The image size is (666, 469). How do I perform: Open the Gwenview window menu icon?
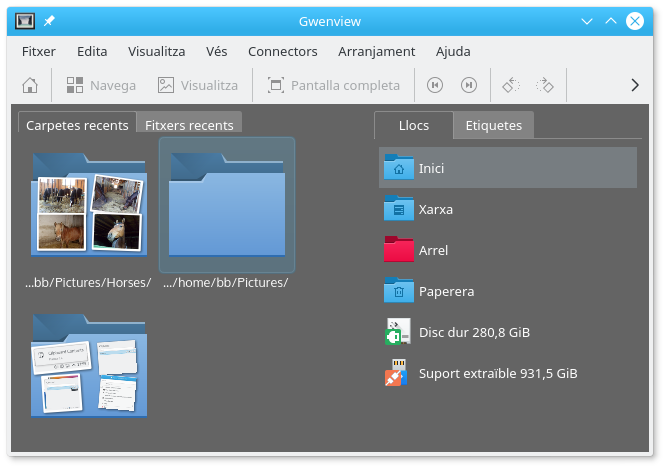click(x=27, y=21)
